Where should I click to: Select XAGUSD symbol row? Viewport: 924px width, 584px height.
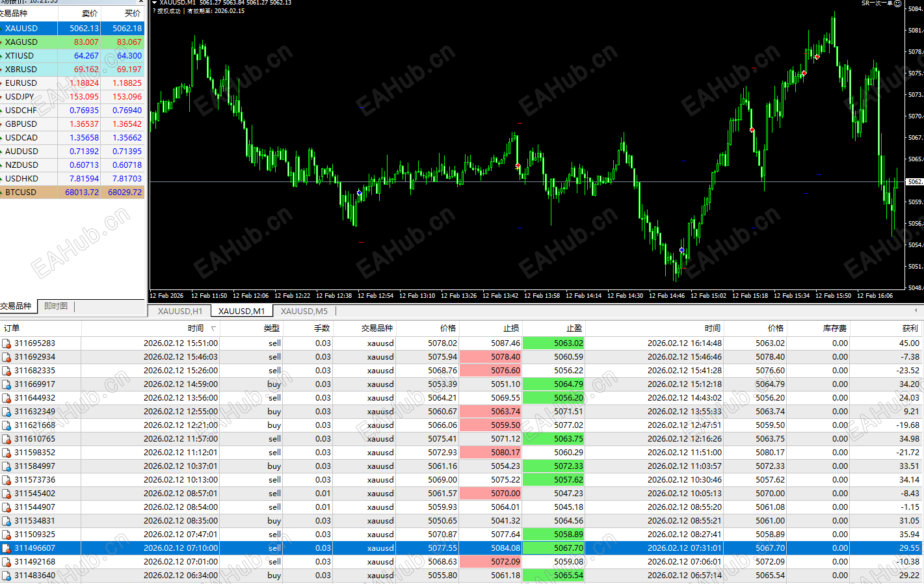tap(72, 42)
